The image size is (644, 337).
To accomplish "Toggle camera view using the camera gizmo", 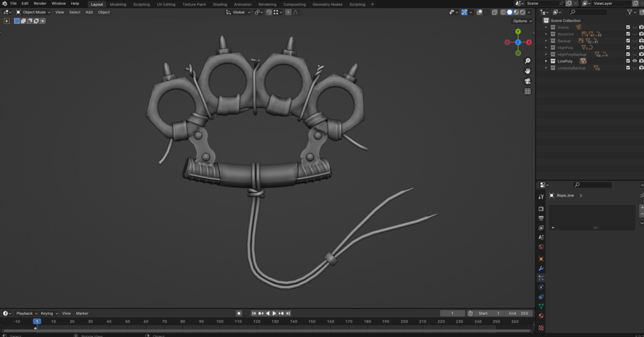I will (528, 81).
